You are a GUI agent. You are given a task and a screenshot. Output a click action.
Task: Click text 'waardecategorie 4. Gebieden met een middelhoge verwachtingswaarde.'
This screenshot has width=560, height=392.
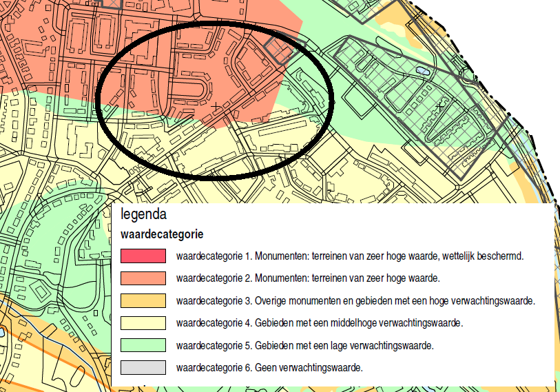pyautogui.click(x=320, y=323)
